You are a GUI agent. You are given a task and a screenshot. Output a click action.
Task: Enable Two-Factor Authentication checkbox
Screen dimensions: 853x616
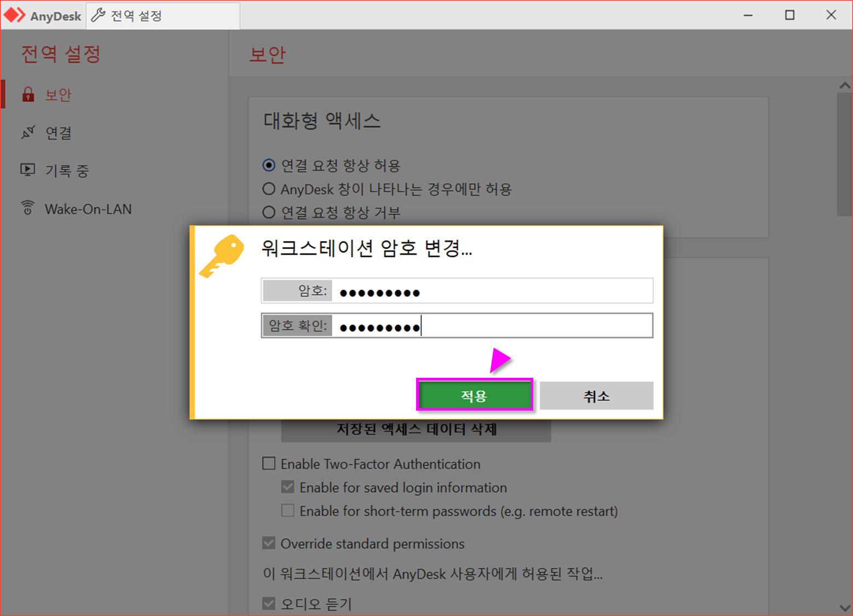(269, 463)
